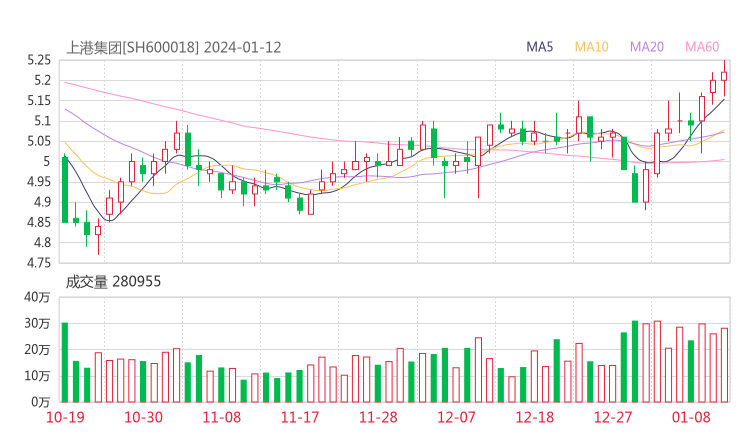Click the 10-30 date axis label
The image size is (740, 440).
pos(143,417)
